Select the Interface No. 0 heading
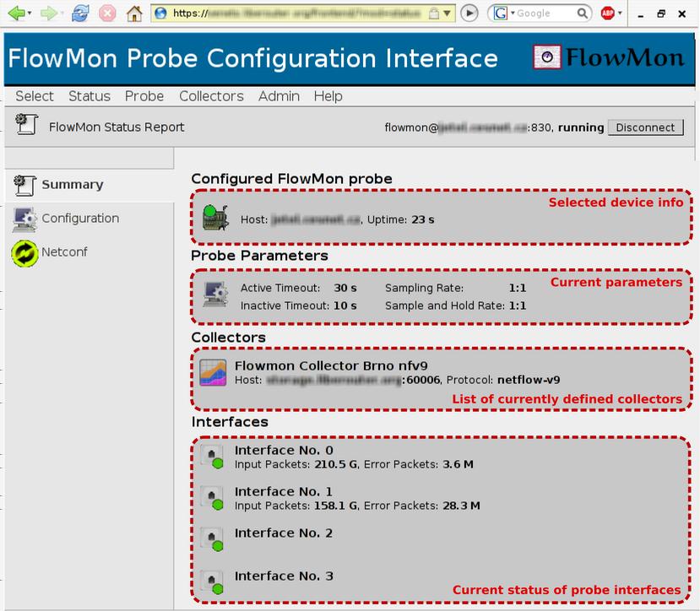 284,451
